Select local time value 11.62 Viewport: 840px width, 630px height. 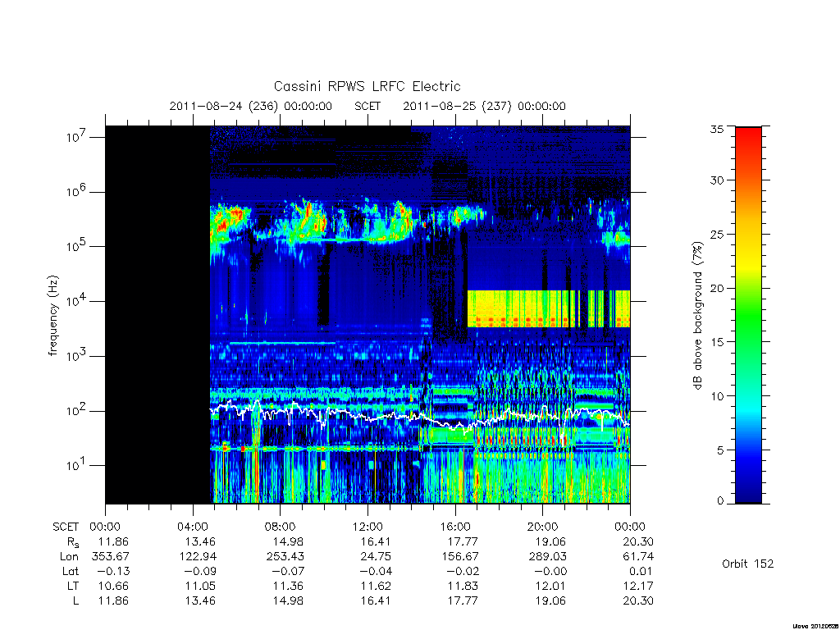[x=376, y=586]
